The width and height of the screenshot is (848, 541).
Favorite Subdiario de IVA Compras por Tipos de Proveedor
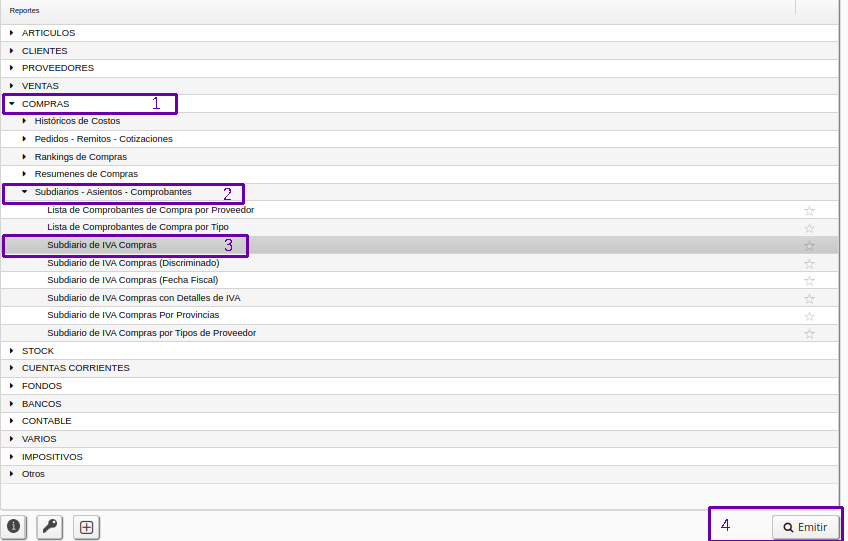(x=809, y=334)
